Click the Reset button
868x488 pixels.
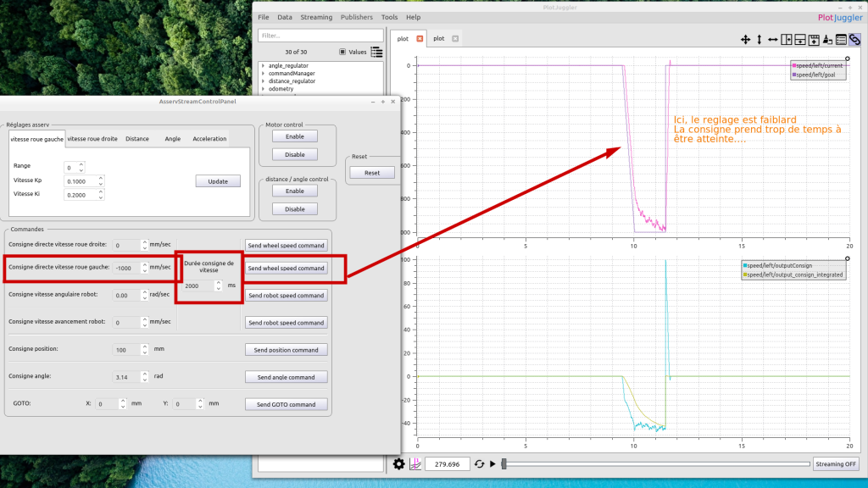[x=372, y=173]
